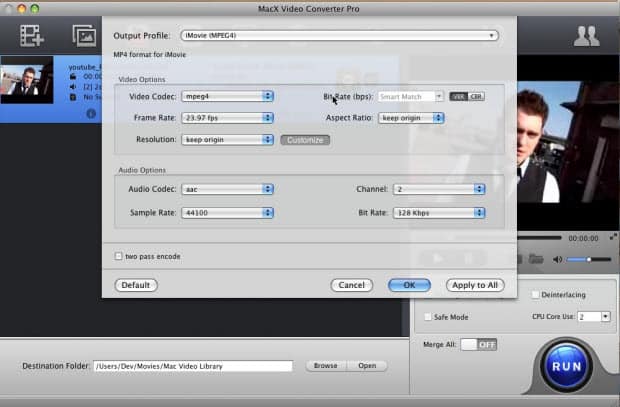This screenshot has width=620, height=407.
Task: Open the snapshot folder icon under the preview
Action: tap(536, 259)
